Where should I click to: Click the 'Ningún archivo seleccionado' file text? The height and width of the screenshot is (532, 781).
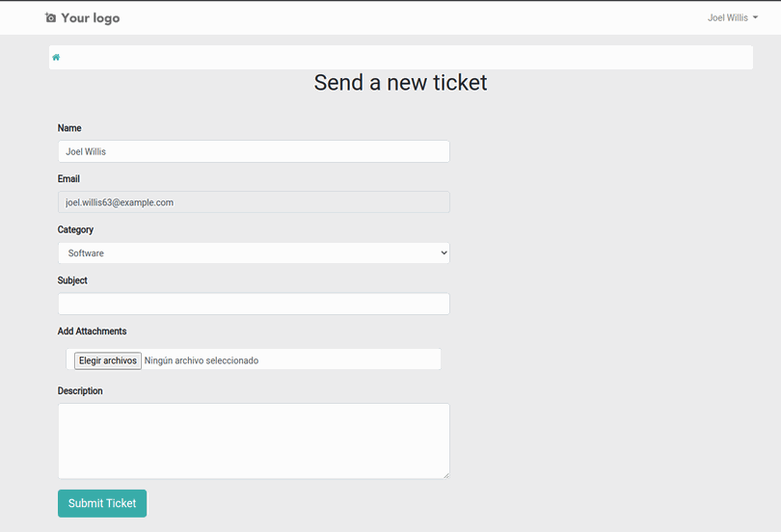(x=202, y=360)
